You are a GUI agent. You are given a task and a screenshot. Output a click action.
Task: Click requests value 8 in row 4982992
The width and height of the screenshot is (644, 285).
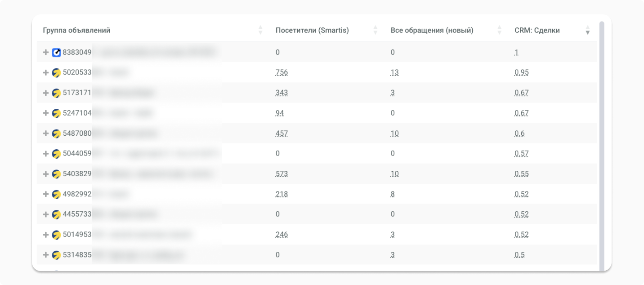[393, 194]
